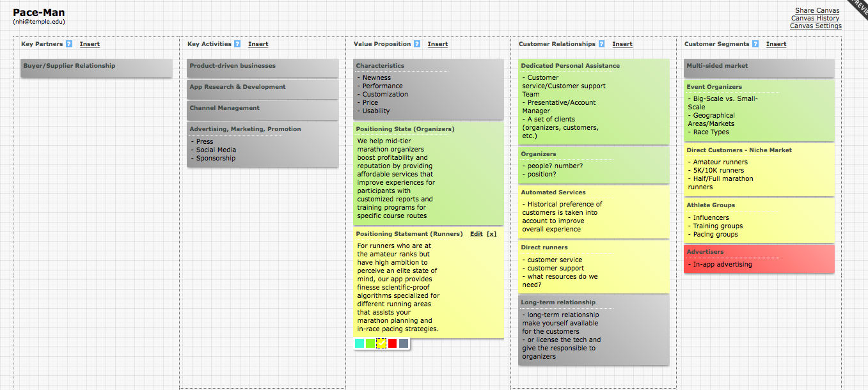Click the Value Proposition column heading
Viewport: 868px width, 390px height.
point(383,44)
